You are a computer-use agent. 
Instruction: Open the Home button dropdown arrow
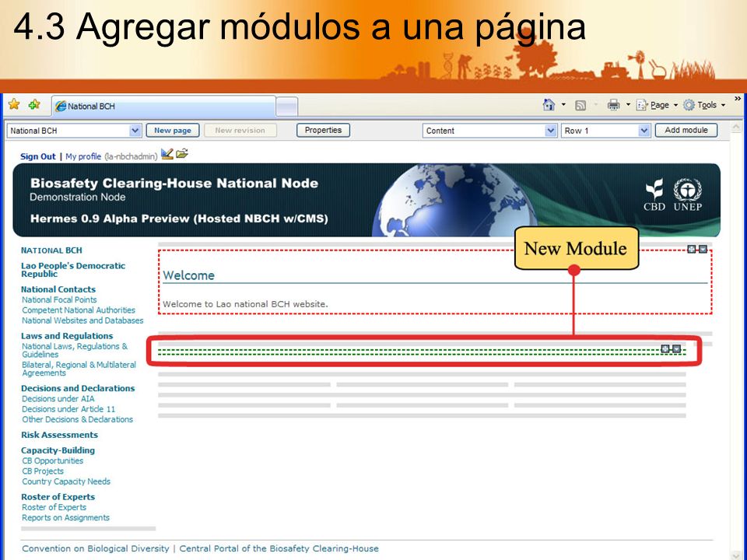tap(563, 105)
